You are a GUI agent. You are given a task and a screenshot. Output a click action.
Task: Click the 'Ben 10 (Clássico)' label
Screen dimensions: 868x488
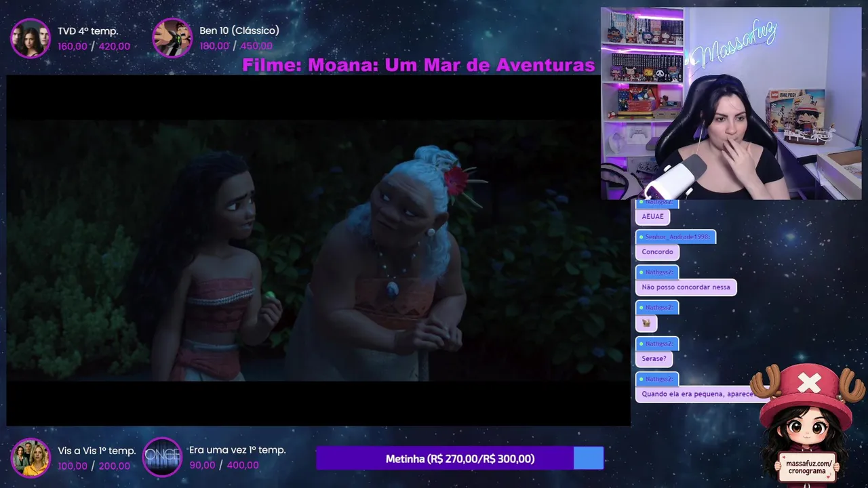coord(239,30)
